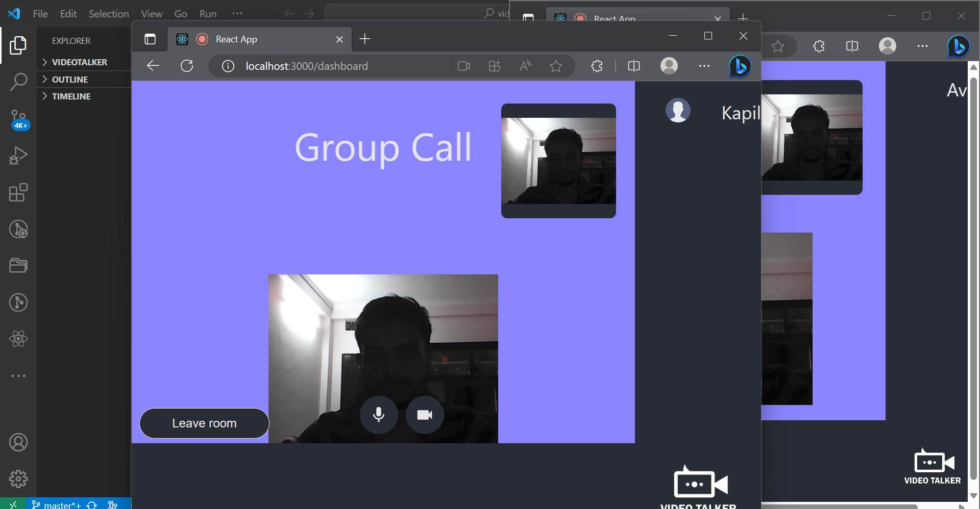Open the Extensions view in VS Code

[x=18, y=193]
